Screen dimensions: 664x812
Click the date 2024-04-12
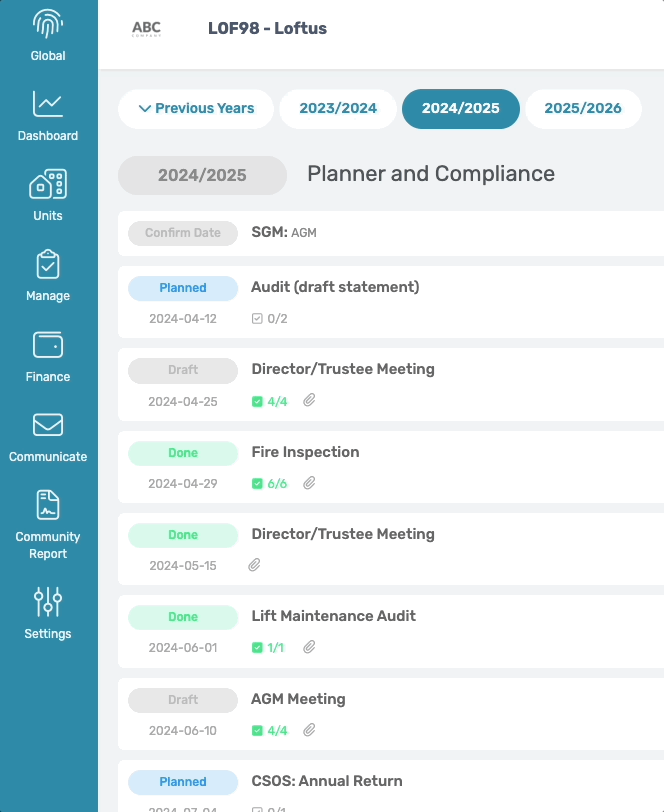pos(183,318)
